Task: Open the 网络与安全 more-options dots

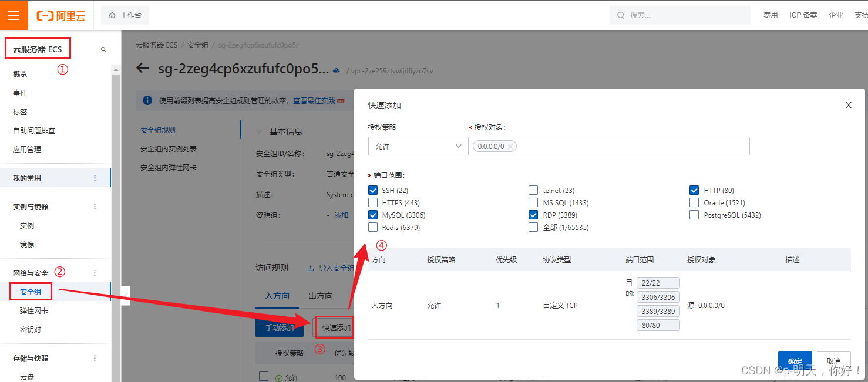Action: pyautogui.click(x=95, y=273)
